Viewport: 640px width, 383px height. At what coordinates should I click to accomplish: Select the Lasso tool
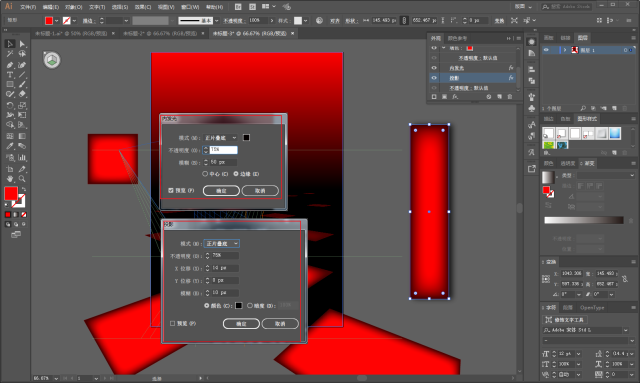pyautogui.click(x=22, y=54)
